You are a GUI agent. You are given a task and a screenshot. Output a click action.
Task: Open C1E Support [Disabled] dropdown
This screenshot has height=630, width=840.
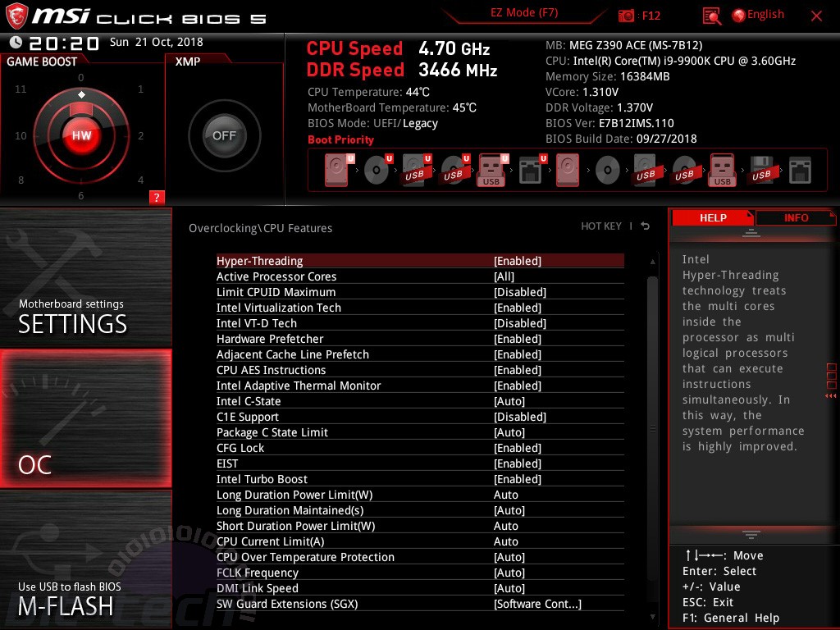tap(519, 417)
